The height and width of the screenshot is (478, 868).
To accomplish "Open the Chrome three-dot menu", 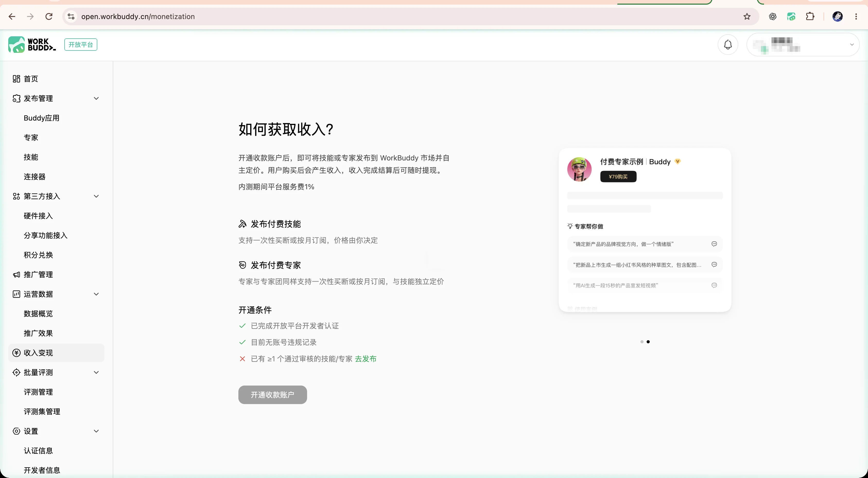I will [x=856, y=16].
